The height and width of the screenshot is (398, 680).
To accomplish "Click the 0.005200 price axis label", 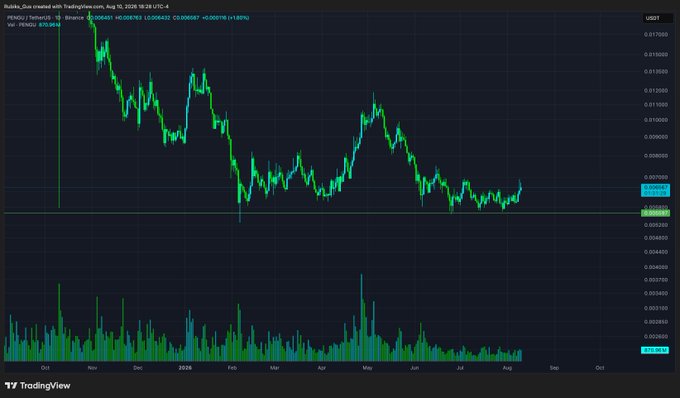I will [655, 225].
